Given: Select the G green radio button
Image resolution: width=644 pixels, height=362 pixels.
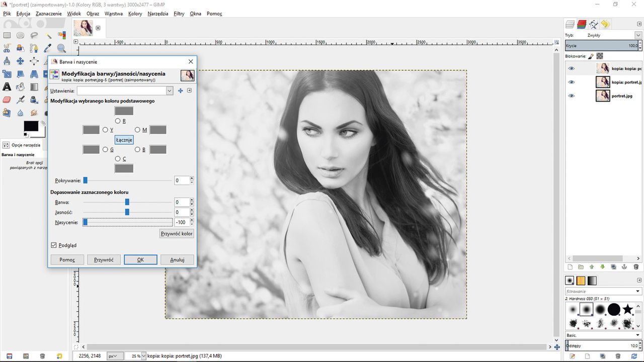Looking at the screenshot, I should coord(105,149).
